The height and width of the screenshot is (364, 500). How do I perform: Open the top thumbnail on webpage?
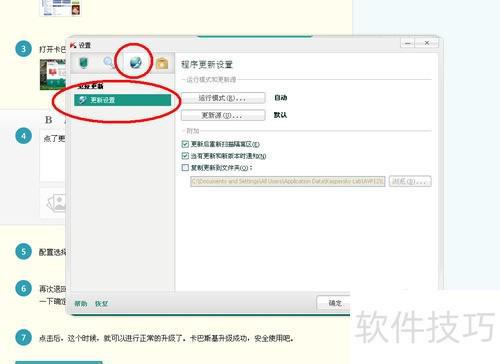tap(60, 8)
